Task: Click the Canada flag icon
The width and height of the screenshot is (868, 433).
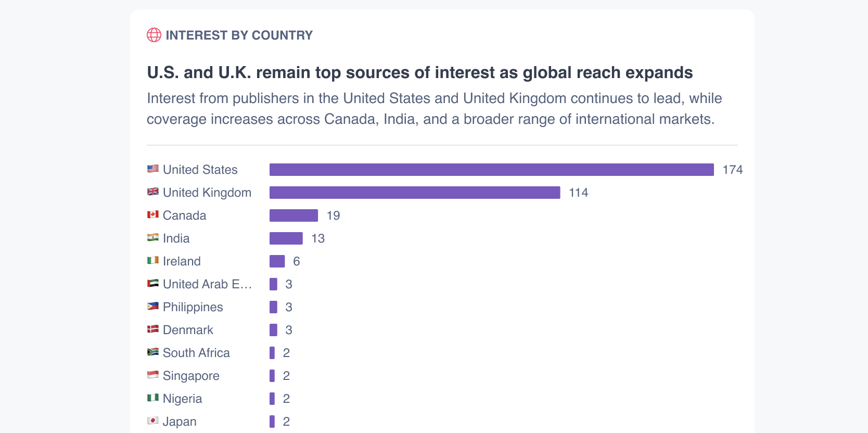Action: [153, 214]
